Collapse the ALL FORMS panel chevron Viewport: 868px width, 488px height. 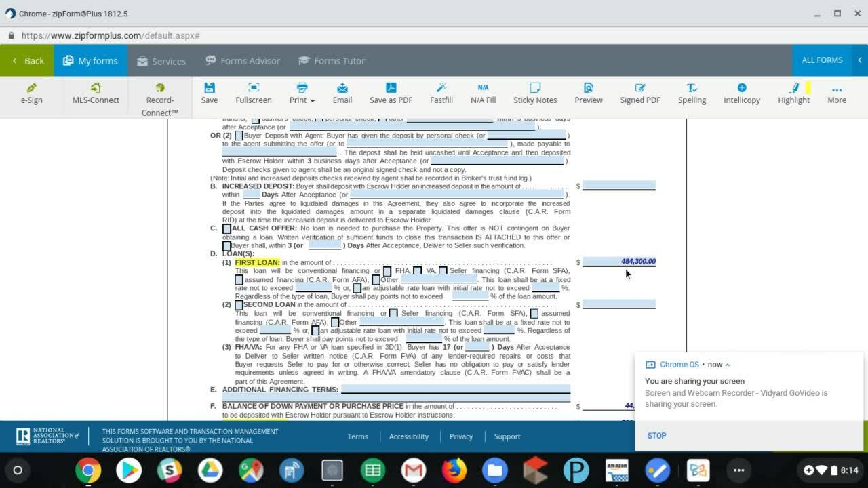[859, 60]
